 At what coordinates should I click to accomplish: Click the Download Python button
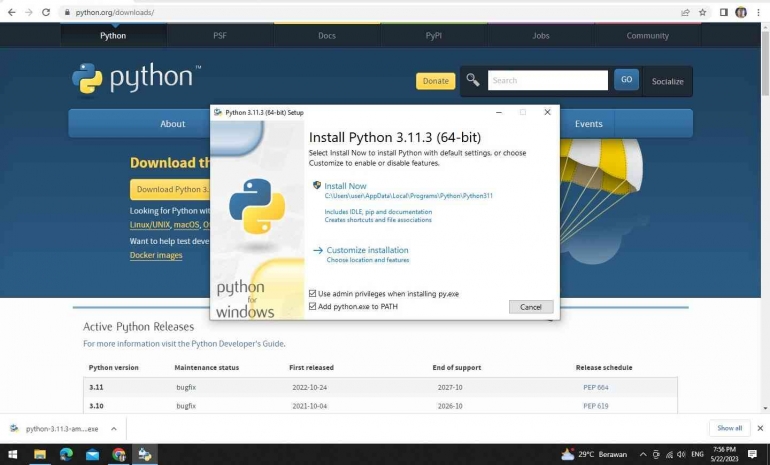(170, 190)
